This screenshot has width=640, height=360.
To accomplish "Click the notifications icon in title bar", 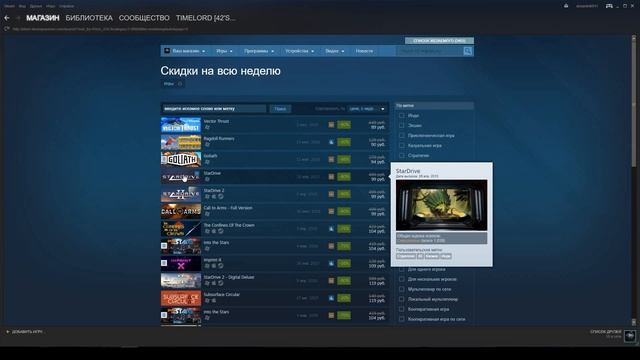I will click(x=566, y=6).
